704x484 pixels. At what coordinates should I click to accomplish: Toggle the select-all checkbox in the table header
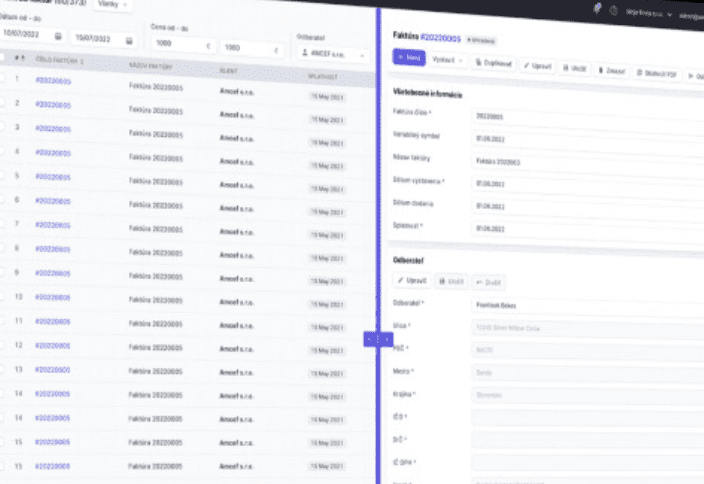pos(2,57)
